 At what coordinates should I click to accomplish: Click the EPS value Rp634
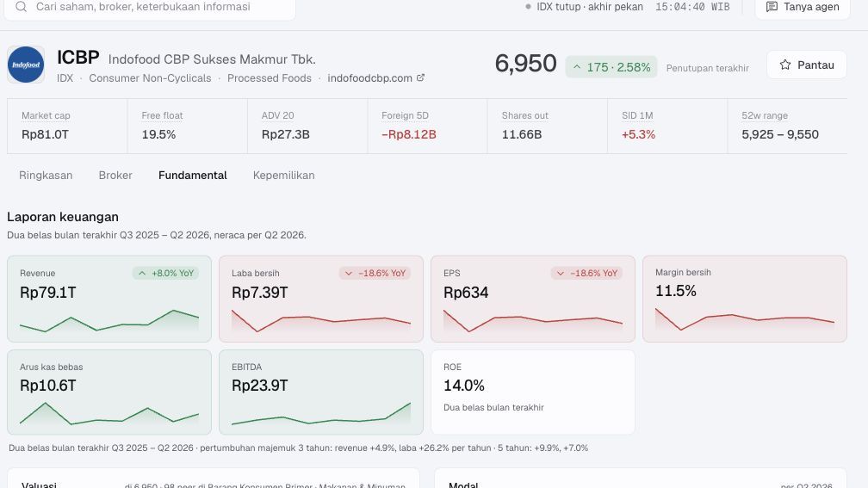[466, 293]
